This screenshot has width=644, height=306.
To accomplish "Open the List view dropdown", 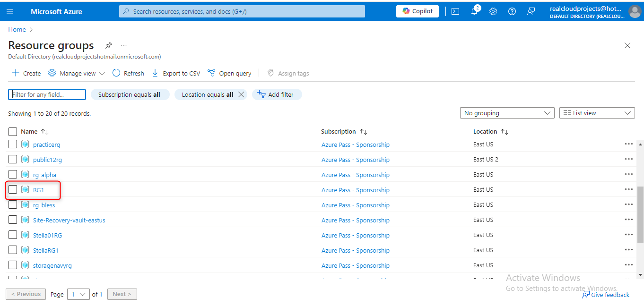I will point(597,113).
